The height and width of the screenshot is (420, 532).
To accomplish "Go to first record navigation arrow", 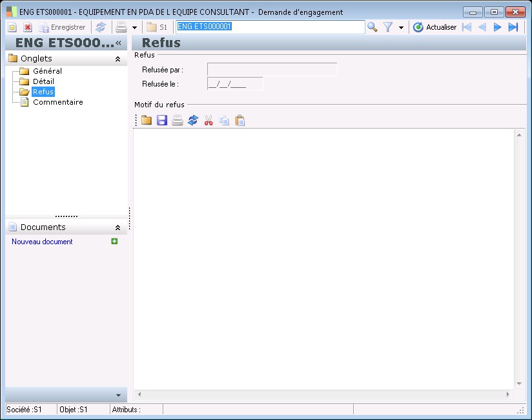I will click(x=467, y=27).
